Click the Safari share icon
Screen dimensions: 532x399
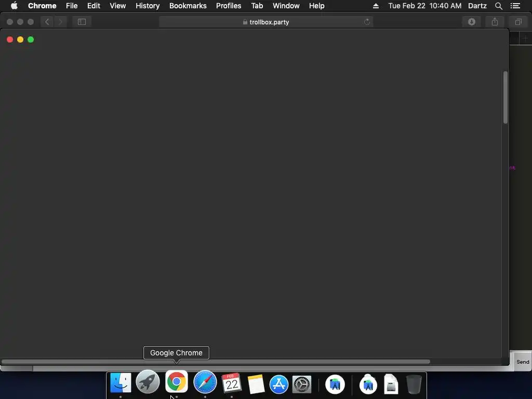click(x=495, y=22)
